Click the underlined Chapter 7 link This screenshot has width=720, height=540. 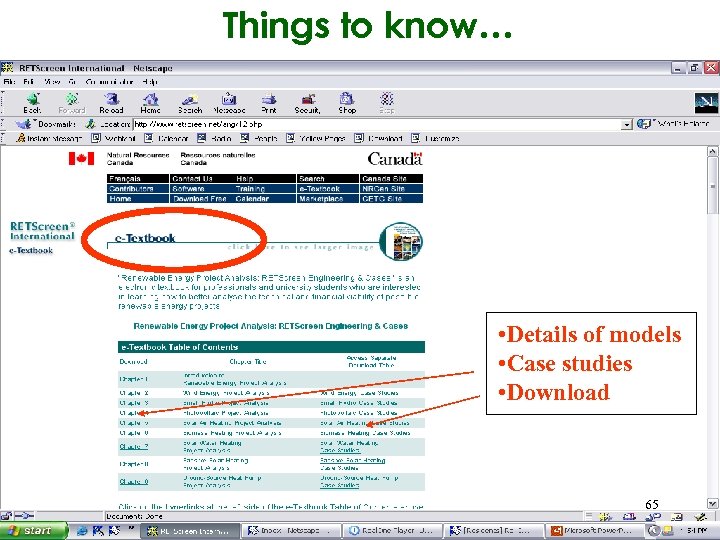pyautogui.click(x=134, y=446)
